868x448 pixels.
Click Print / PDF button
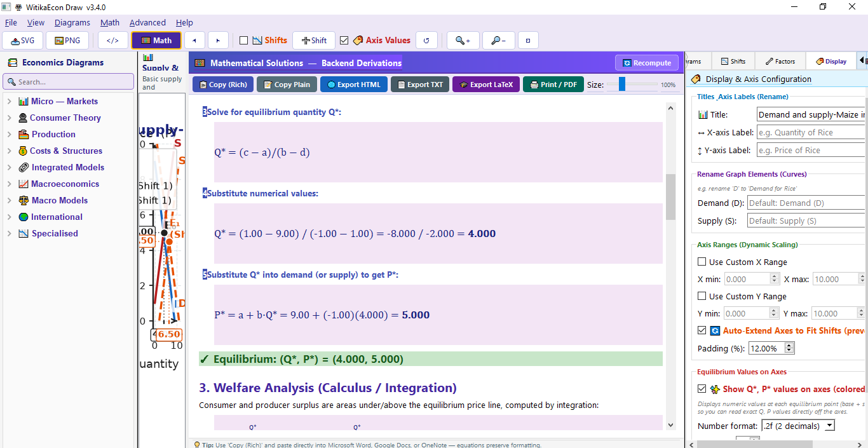pyautogui.click(x=553, y=85)
